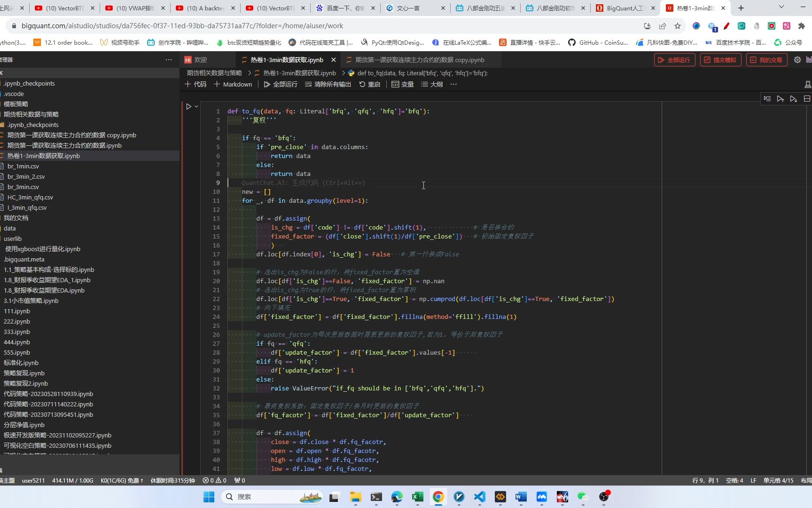Image resolution: width=812 pixels, height=508 pixels.
Task: Switch to 热卷1-3min数据获取.ipynb tab
Action: [x=287, y=60]
